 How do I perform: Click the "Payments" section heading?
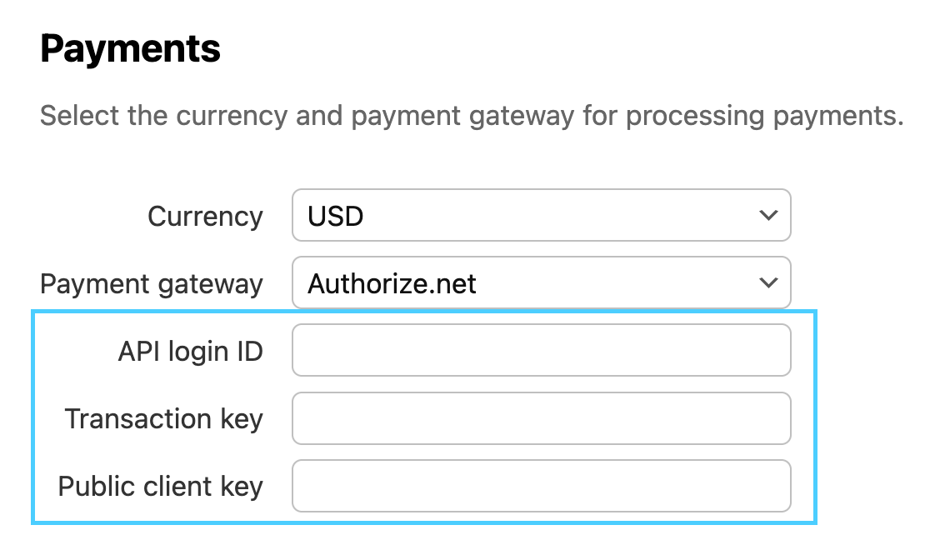130,50
